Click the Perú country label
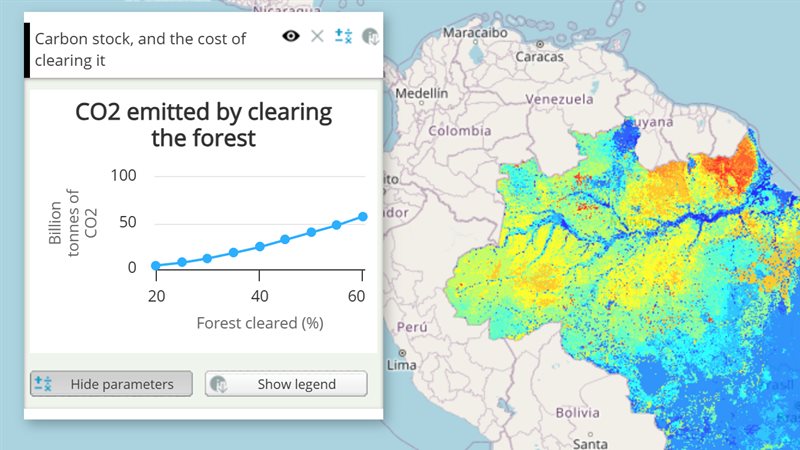The width and height of the screenshot is (800, 450). pos(412,327)
